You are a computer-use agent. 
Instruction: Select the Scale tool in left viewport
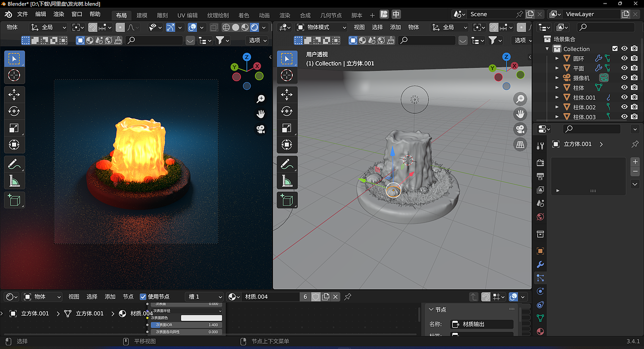pos(14,128)
